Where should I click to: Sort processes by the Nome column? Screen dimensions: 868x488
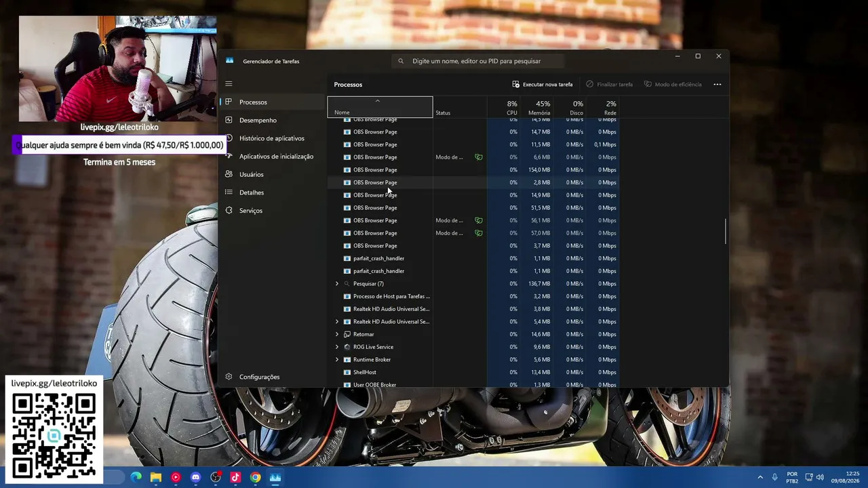(380, 107)
